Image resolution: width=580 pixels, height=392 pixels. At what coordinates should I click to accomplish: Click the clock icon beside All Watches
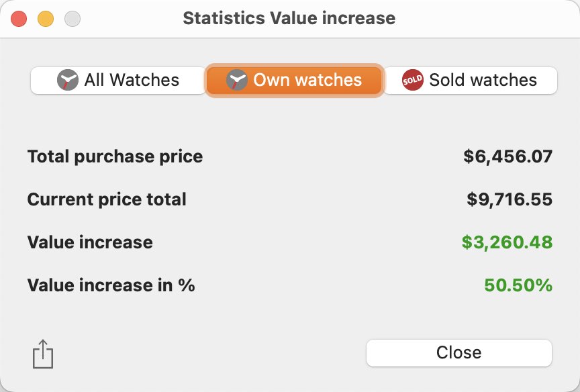(x=68, y=80)
